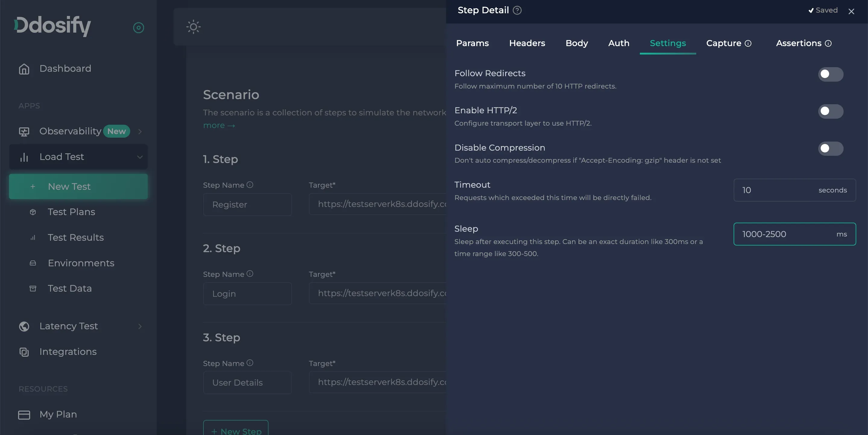The image size is (868, 435).
Task: Click the Timeout seconds input field
Action: pos(775,190)
